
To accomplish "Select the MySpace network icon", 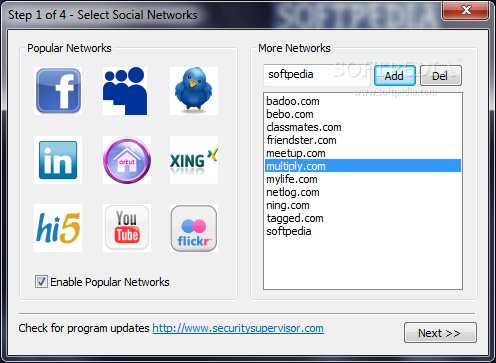I will tap(125, 91).
